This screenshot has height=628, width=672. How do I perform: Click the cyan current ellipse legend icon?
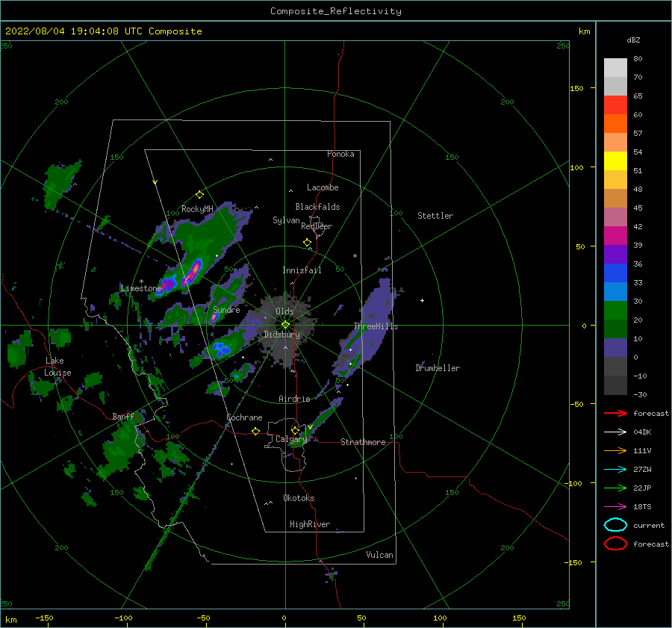tap(615, 525)
